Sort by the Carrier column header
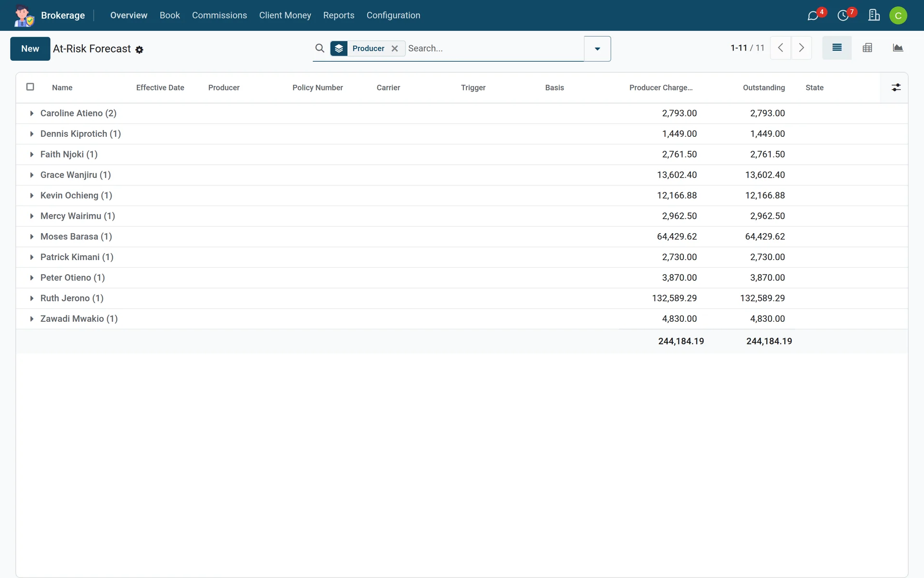The width and height of the screenshot is (924, 578). 388,88
